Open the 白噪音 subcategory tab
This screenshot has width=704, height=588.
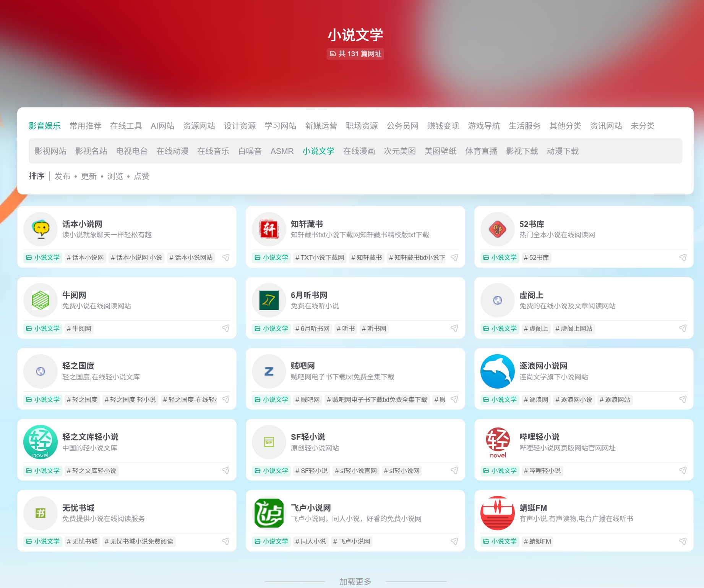[x=249, y=151]
